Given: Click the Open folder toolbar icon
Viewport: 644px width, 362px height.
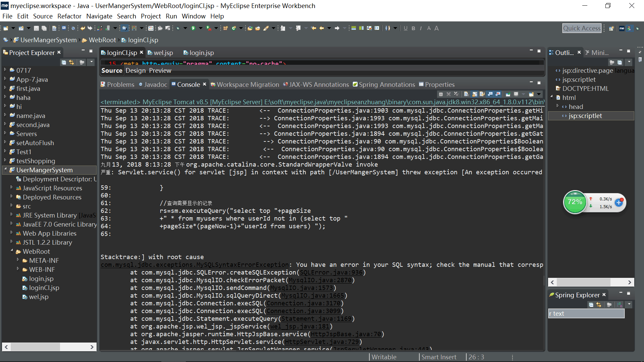Looking at the screenshot, I should click(x=250, y=28).
